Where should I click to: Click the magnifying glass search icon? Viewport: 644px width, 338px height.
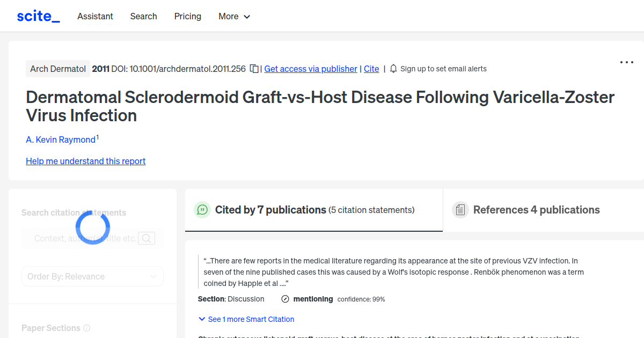(146, 238)
